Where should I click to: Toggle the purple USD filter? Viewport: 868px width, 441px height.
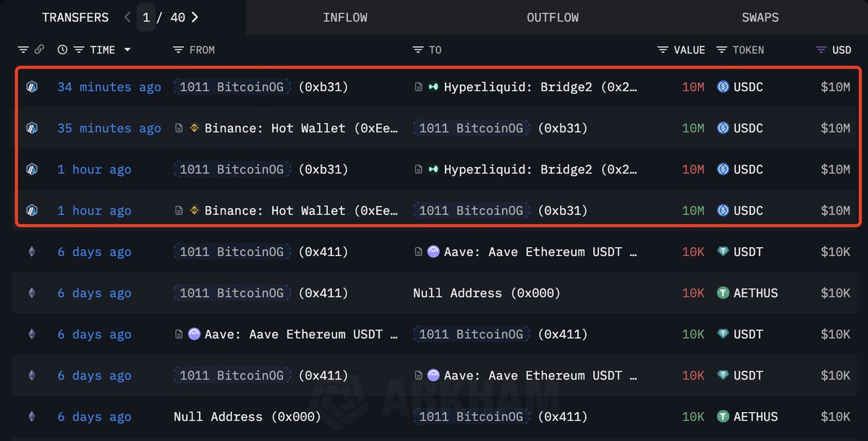pyautogui.click(x=820, y=50)
